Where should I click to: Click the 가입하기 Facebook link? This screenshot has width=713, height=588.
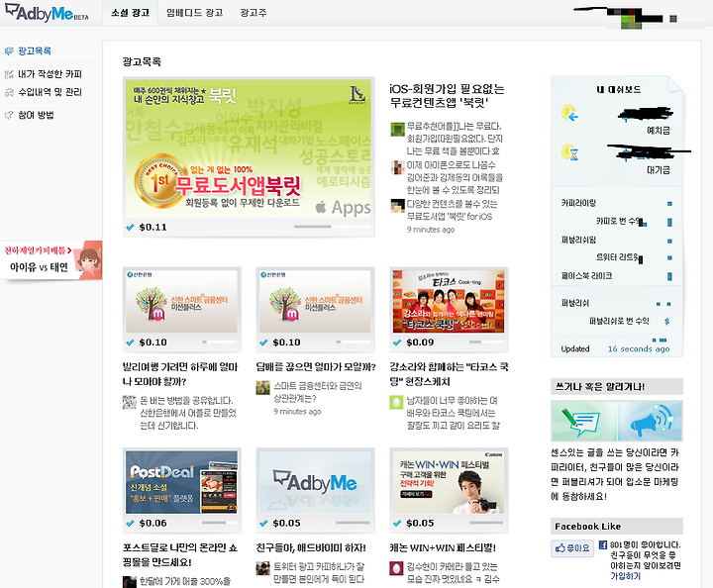pos(625,576)
